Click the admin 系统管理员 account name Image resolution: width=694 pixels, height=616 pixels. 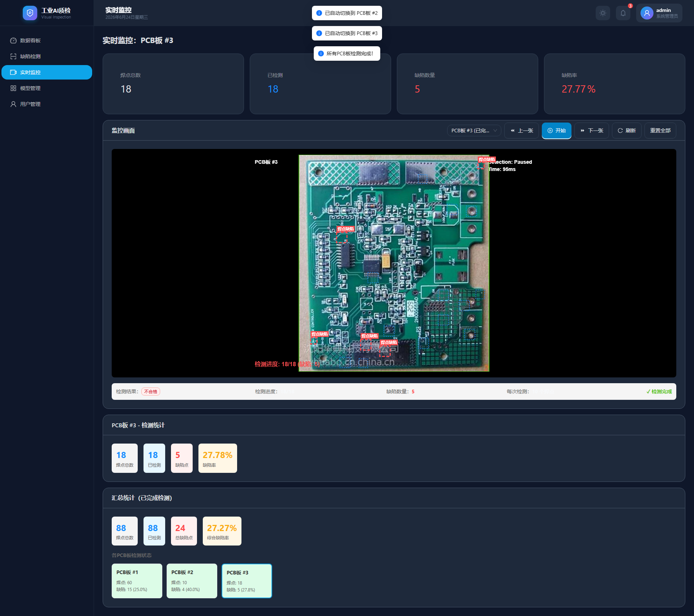point(667,13)
